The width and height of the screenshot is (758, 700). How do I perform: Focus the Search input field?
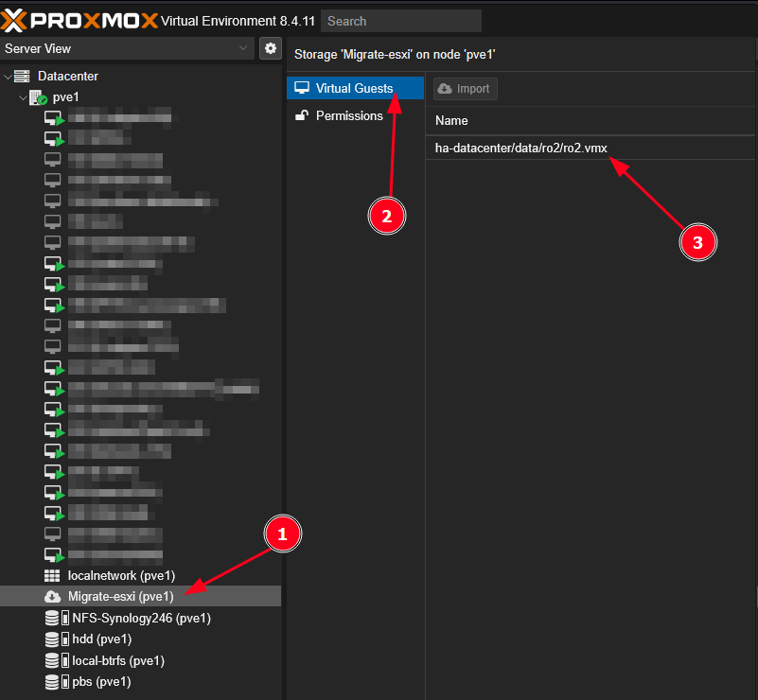click(x=401, y=21)
